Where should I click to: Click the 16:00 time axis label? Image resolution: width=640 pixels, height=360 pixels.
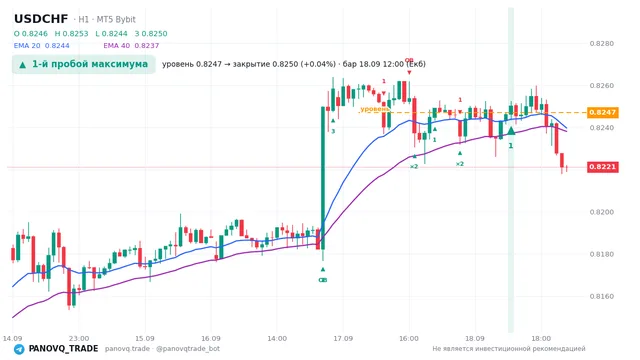coord(409,338)
